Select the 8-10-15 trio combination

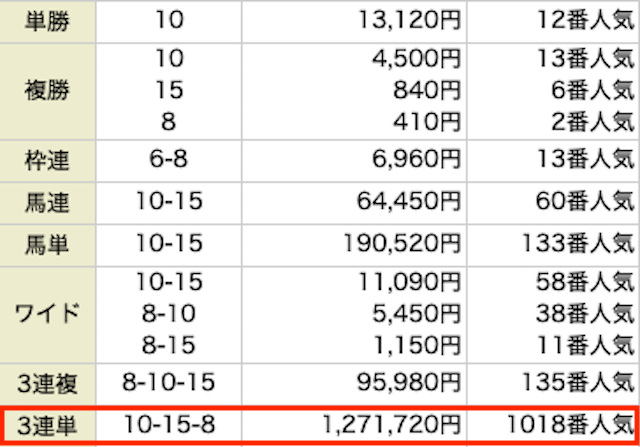coord(169,383)
